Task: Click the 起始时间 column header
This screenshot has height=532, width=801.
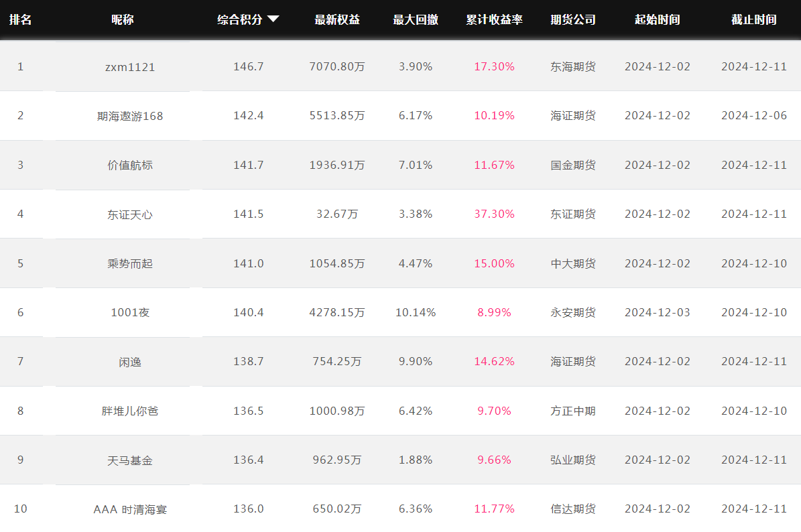Action: (657, 19)
